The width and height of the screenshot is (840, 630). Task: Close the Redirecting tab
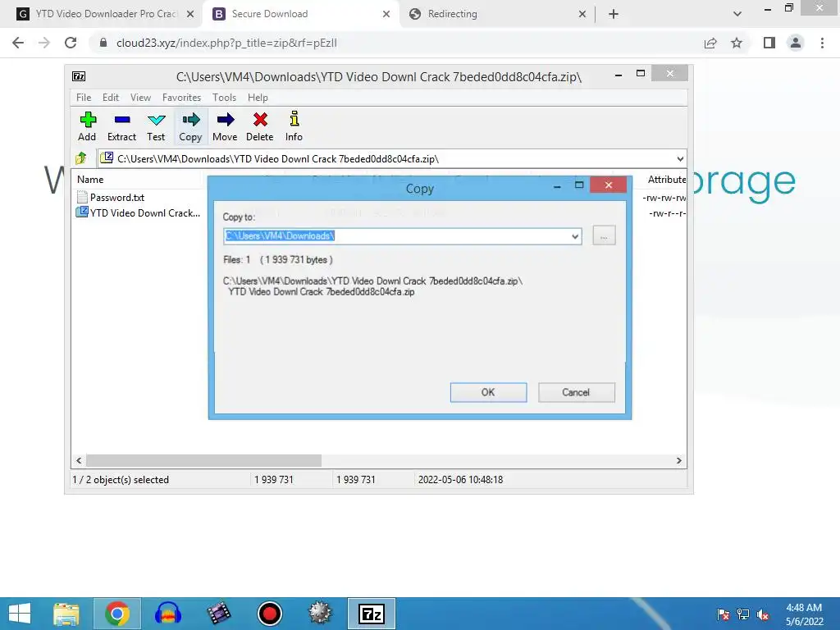pos(582,14)
